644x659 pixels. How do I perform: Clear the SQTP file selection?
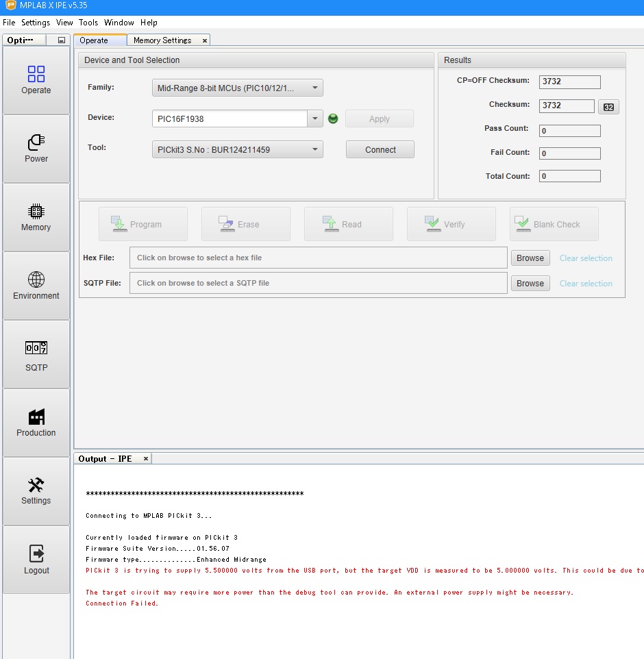(x=586, y=284)
